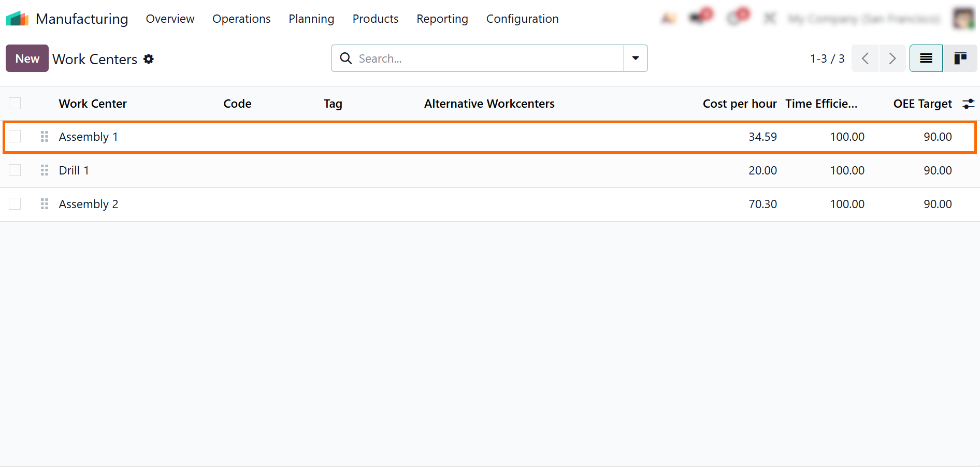Open the user avatar menu
This screenshot has width=980, height=467.
click(963, 19)
